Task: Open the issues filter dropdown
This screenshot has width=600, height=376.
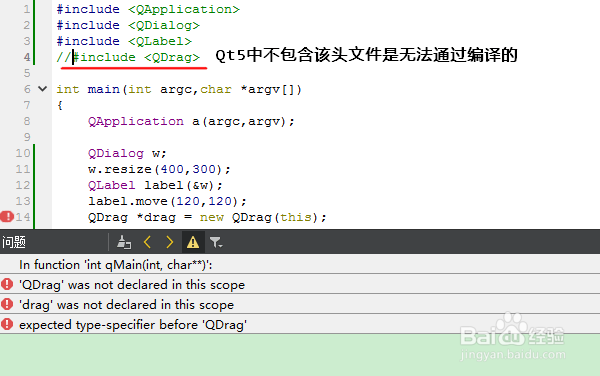Action: pos(216,242)
